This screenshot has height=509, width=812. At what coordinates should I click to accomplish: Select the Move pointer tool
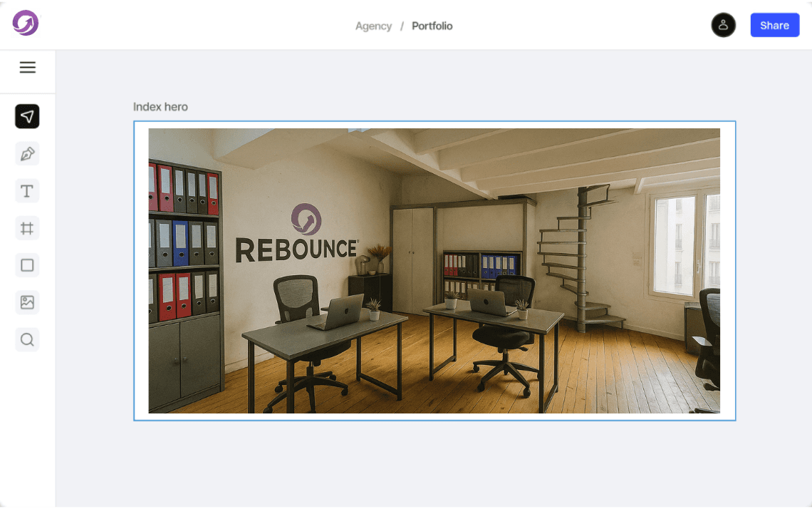point(28,116)
